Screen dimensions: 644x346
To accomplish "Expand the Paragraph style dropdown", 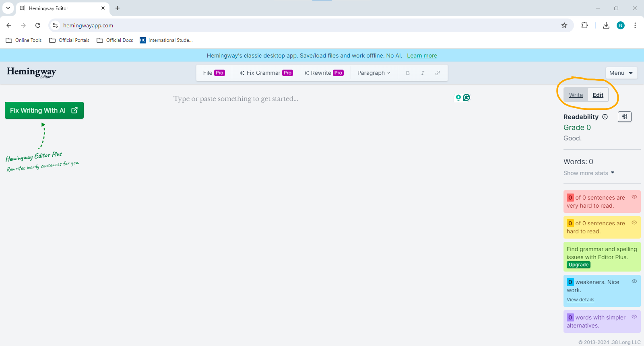I will (x=374, y=73).
